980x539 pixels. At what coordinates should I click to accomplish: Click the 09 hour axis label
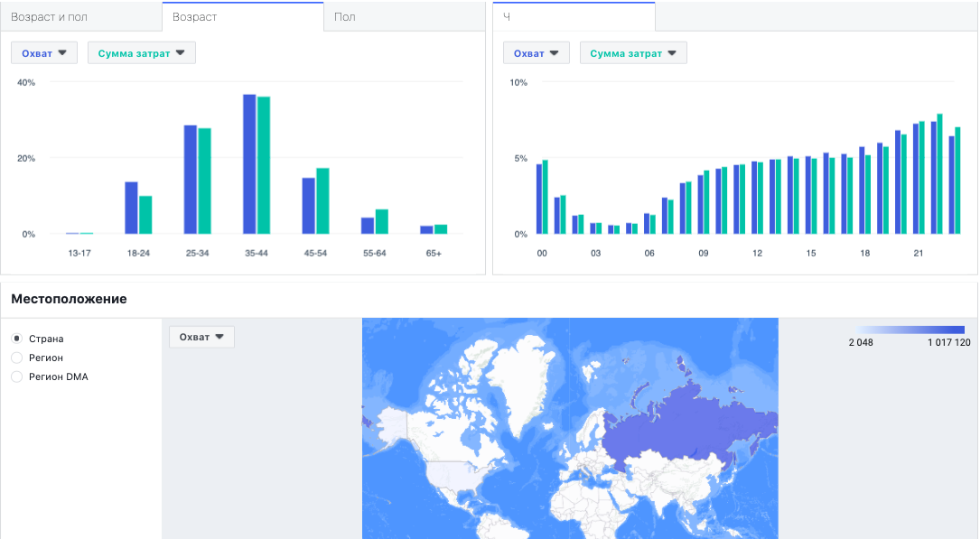[703, 253]
